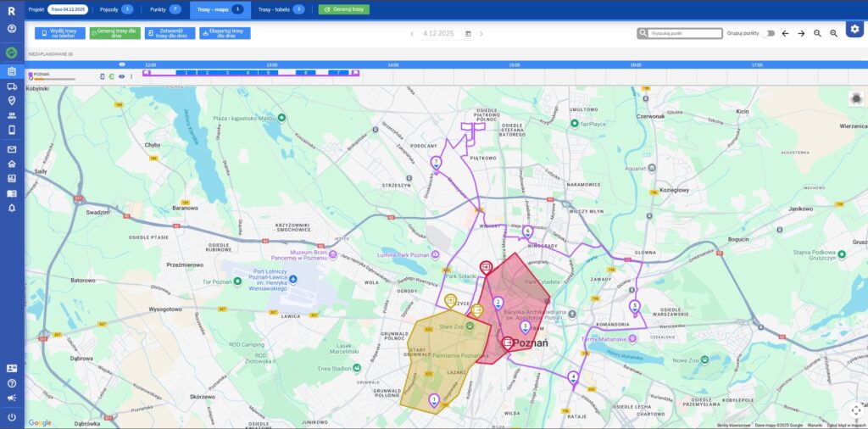The height and width of the screenshot is (429, 868).
Task: Click stop 3 block on route timeline
Action: point(226,73)
